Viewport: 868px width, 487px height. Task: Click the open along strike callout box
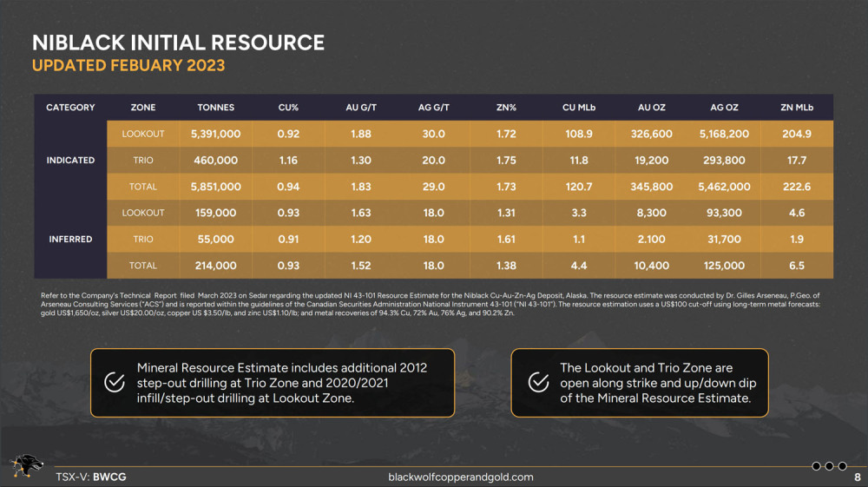coord(640,383)
